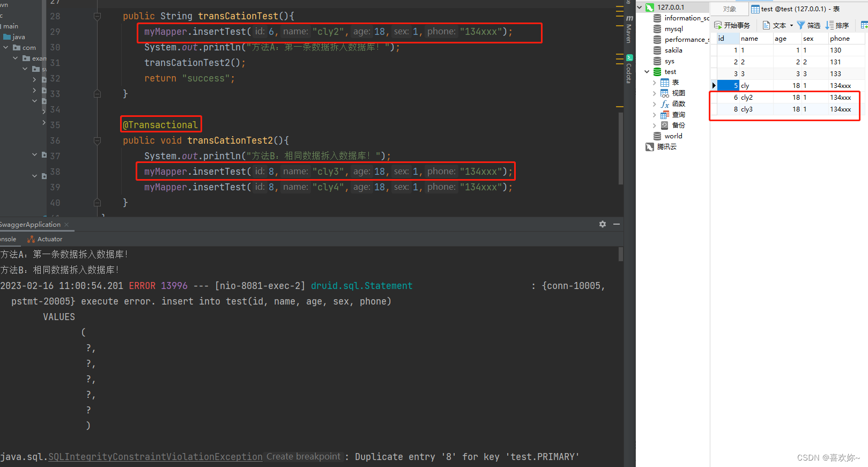Viewport: 868px width, 467px height.
Task: Click the 127.0.0.1 connection icon in Navicat
Action: pyautogui.click(x=649, y=7)
